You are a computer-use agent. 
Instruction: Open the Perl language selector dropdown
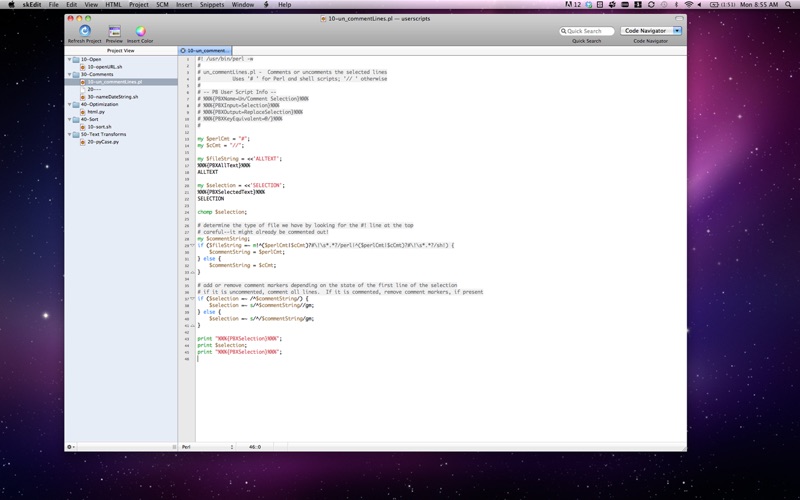point(207,447)
